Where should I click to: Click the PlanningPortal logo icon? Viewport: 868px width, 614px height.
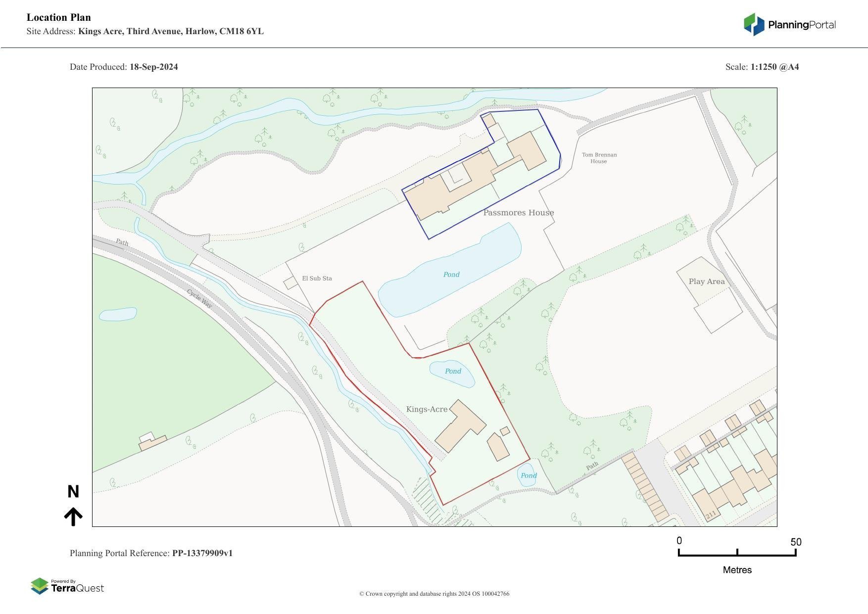click(754, 24)
